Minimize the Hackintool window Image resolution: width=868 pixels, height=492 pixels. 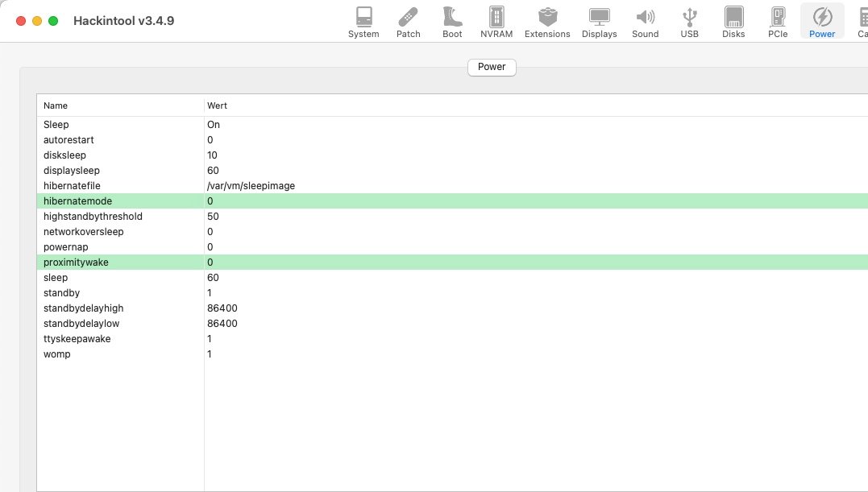click(x=37, y=21)
